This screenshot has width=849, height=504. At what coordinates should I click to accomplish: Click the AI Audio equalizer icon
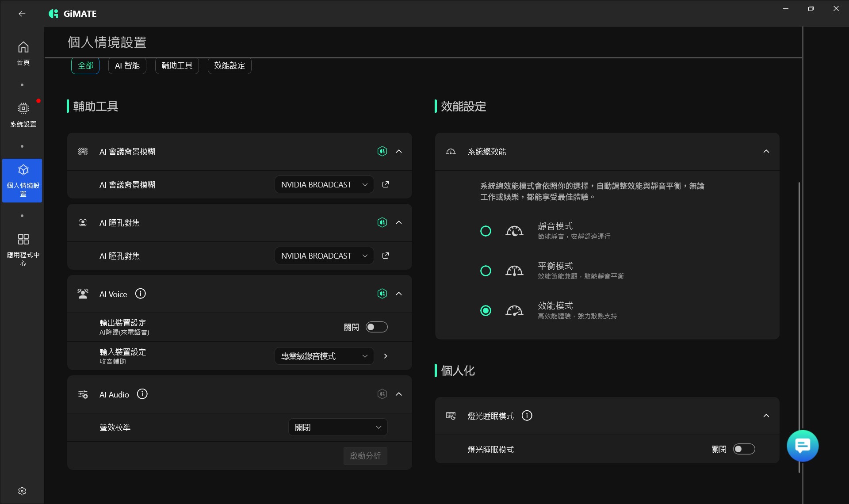point(83,394)
